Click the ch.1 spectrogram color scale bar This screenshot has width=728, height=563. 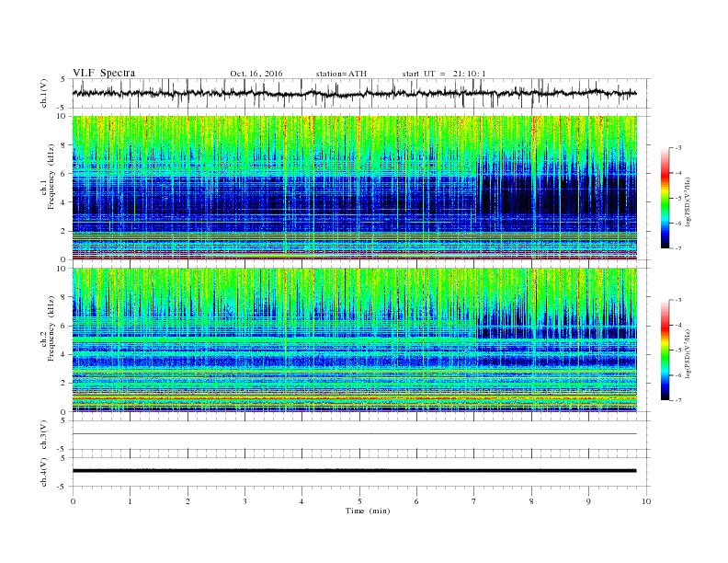[x=665, y=198]
